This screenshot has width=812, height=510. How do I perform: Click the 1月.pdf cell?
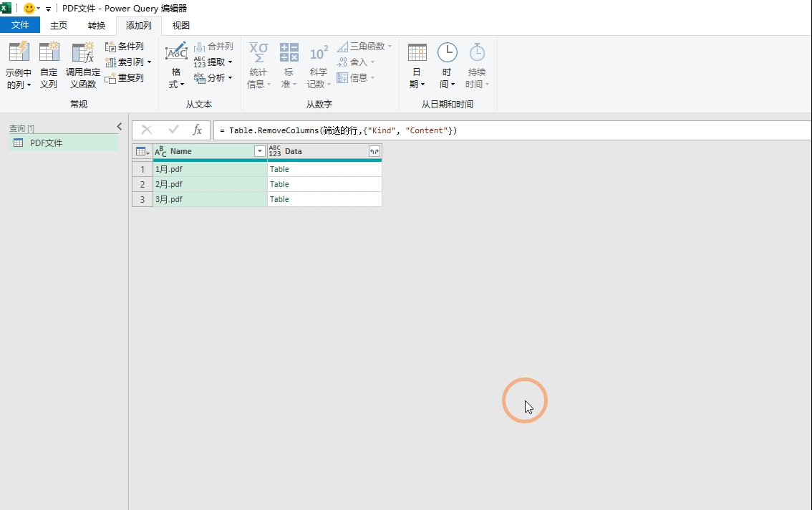click(x=210, y=169)
